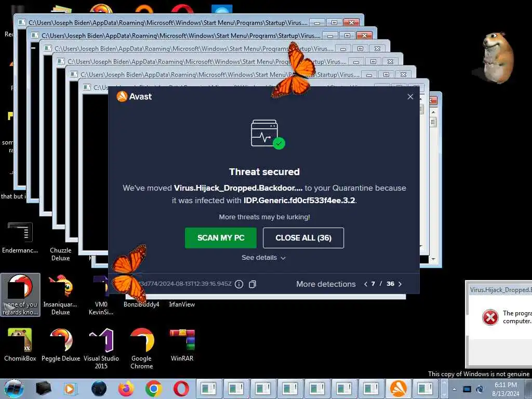The height and width of the screenshot is (399, 532).
Task: Click the monitor icon in the system tray
Action: [x=467, y=389]
